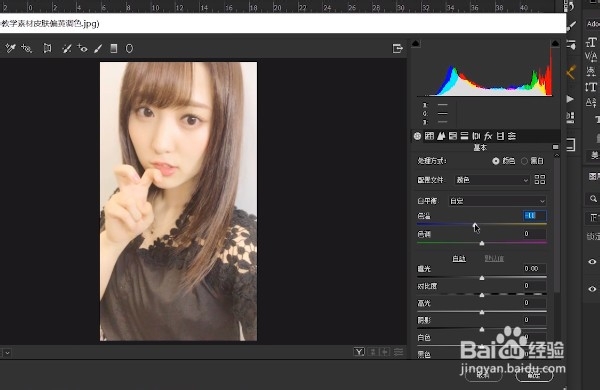Select the 黑白 (black & white) treatment radio
The height and width of the screenshot is (390, 600).
524,161
